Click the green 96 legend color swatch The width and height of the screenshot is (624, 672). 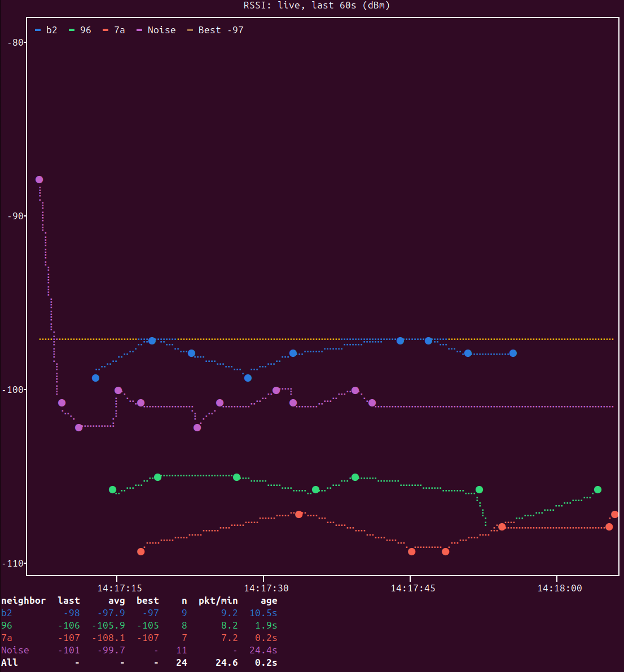(x=72, y=30)
